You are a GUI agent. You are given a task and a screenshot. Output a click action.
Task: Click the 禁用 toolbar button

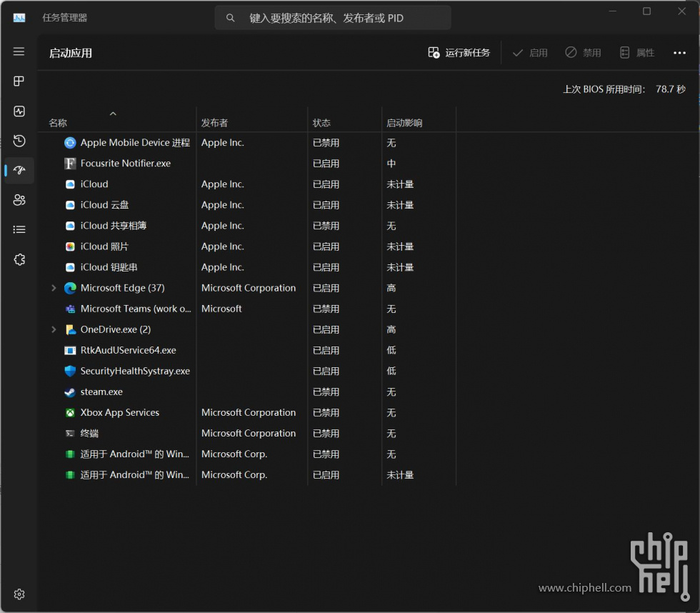coord(583,53)
